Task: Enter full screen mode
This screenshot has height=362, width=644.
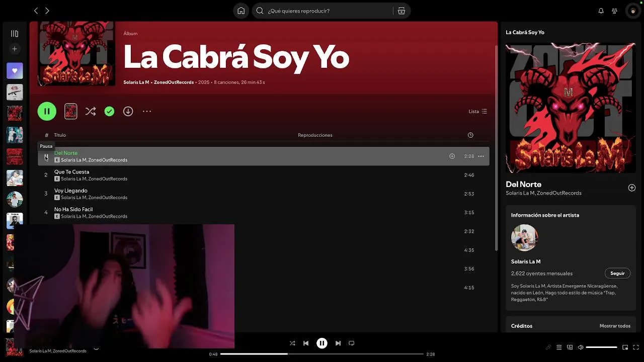Action: point(635,347)
